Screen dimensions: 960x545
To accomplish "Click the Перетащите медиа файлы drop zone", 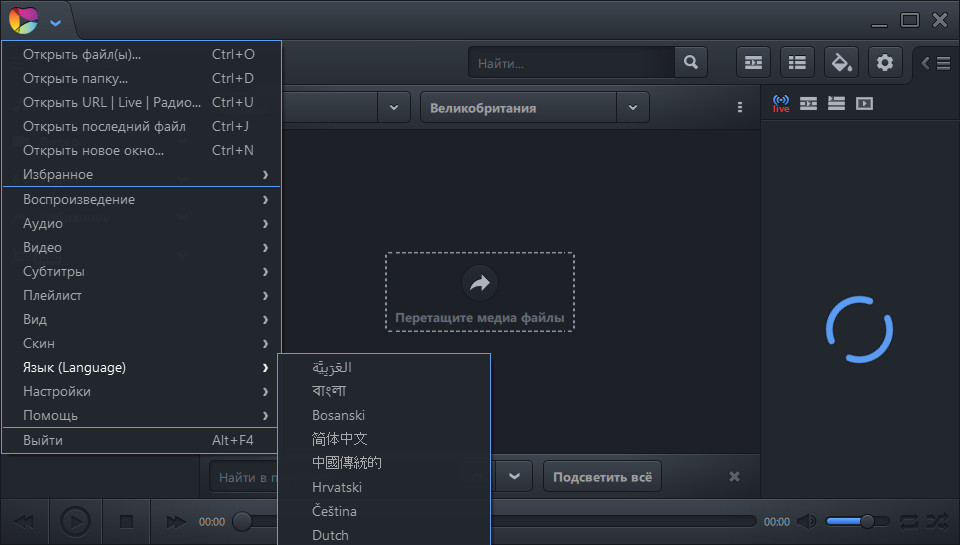I will pyautogui.click(x=479, y=291).
